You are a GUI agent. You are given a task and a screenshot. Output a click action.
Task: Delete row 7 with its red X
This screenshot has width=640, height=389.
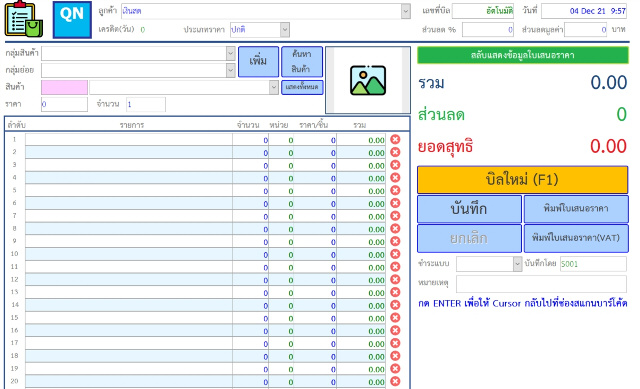(x=395, y=216)
